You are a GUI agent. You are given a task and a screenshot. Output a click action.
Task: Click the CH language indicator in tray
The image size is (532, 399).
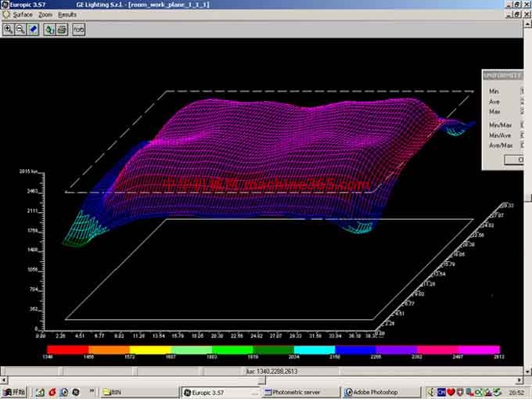coord(441,392)
